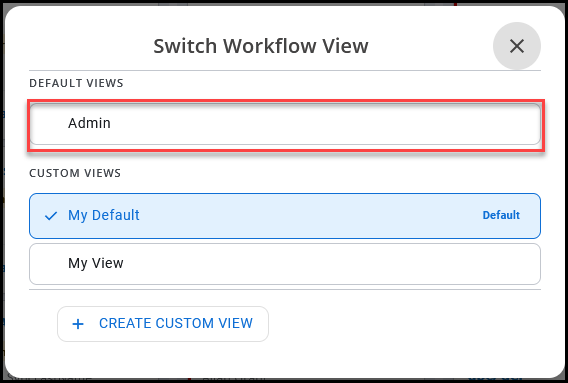Click the Create Custom View button
This screenshot has width=568, height=383.
[163, 324]
